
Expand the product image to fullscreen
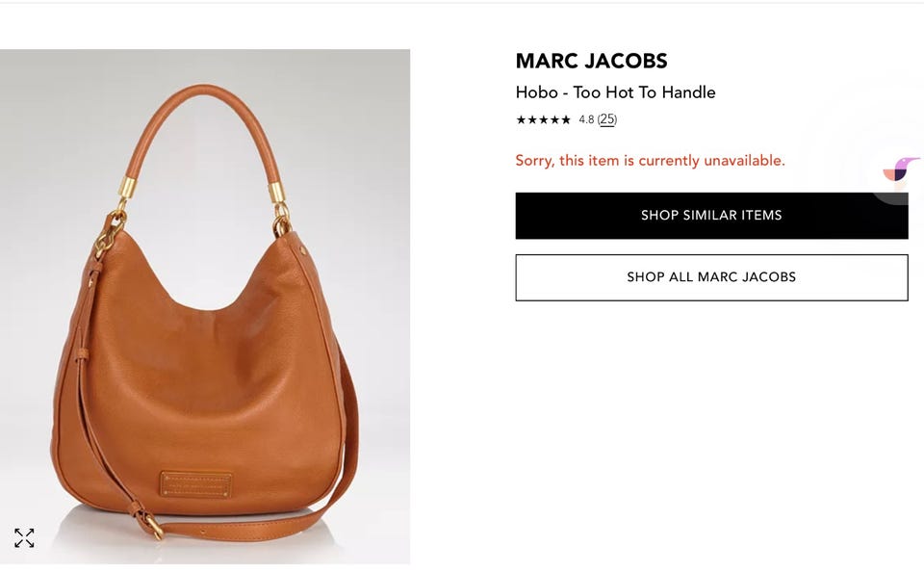click(x=24, y=537)
